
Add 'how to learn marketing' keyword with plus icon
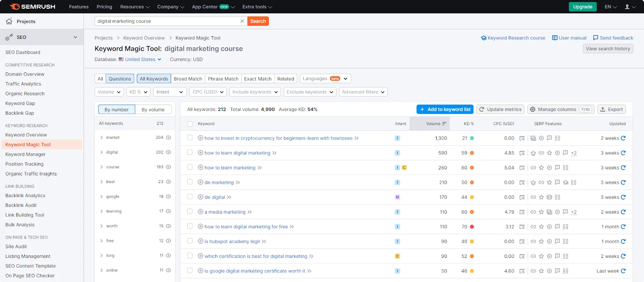pos(200,167)
